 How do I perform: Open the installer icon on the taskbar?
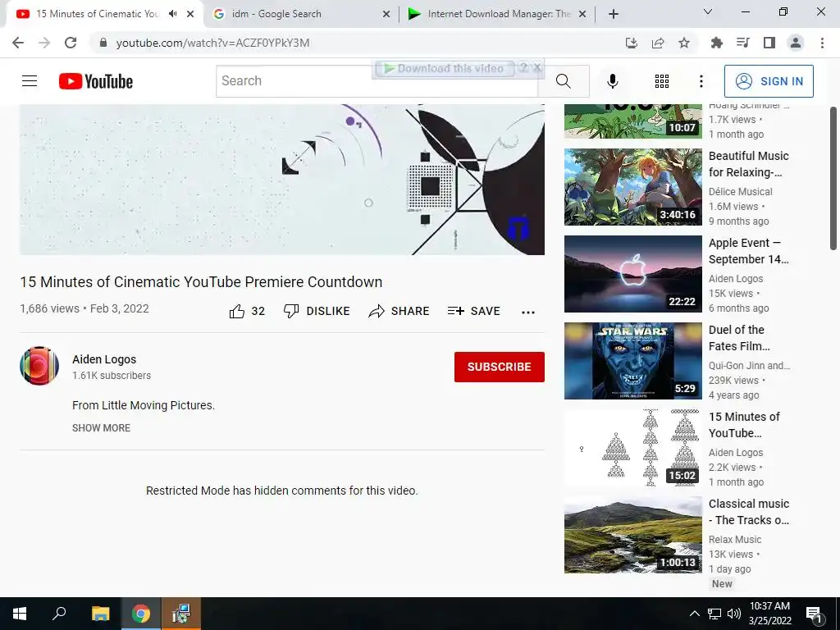coord(181,614)
